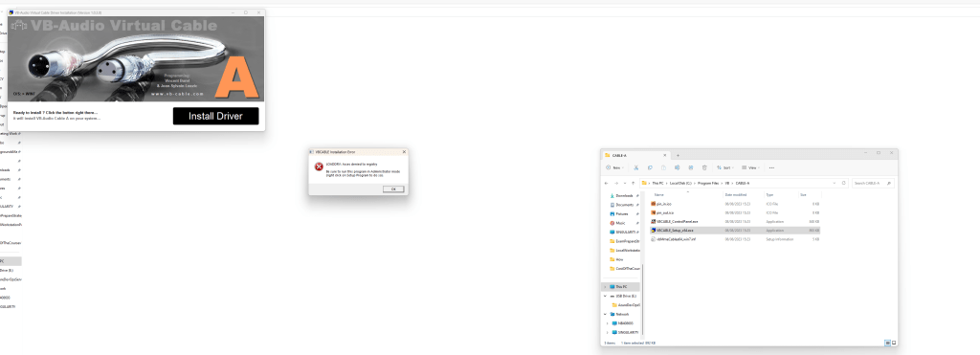Expand the address bar history dropdown
The width and height of the screenshot is (980, 355).
[x=835, y=183]
